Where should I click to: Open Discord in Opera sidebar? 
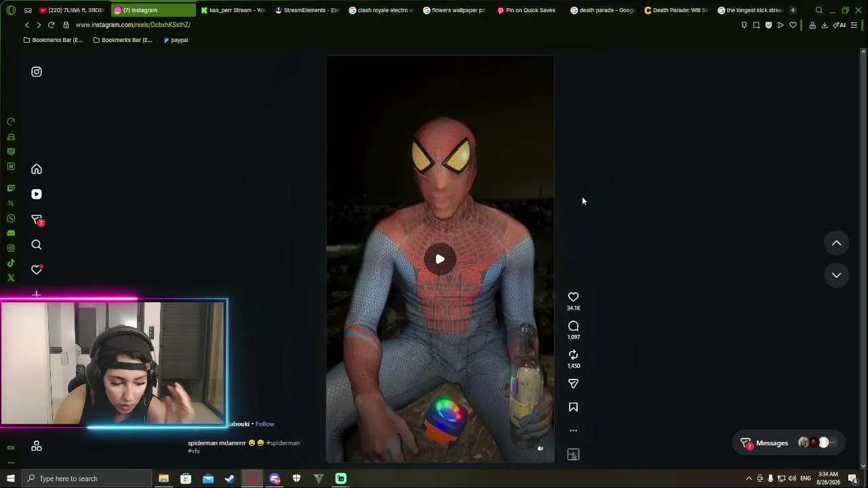click(x=11, y=233)
